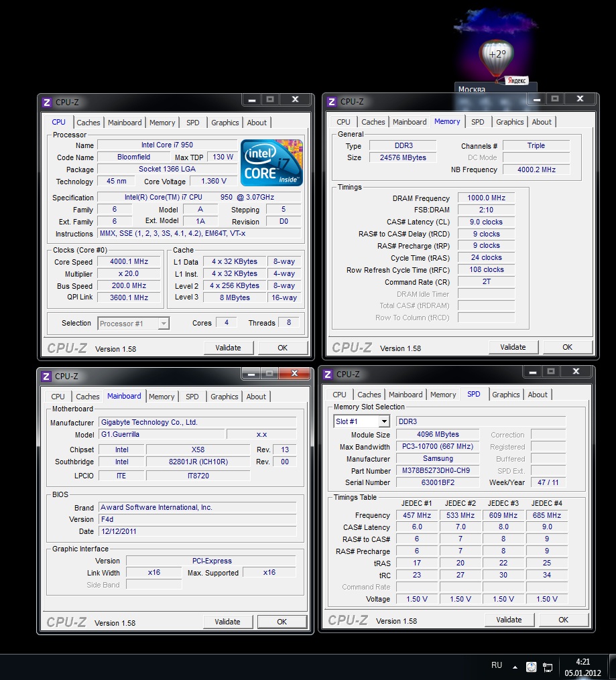Click the manufacturer field Gigabyte Technology Co., Ltd.
The height and width of the screenshot is (680, 616).
click(197, 422)
